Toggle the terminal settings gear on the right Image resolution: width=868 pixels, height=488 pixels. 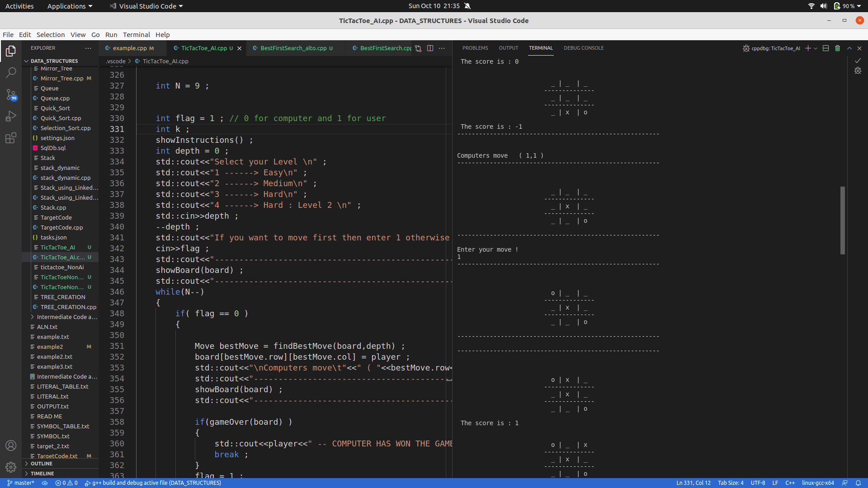(x=858, y=70)
